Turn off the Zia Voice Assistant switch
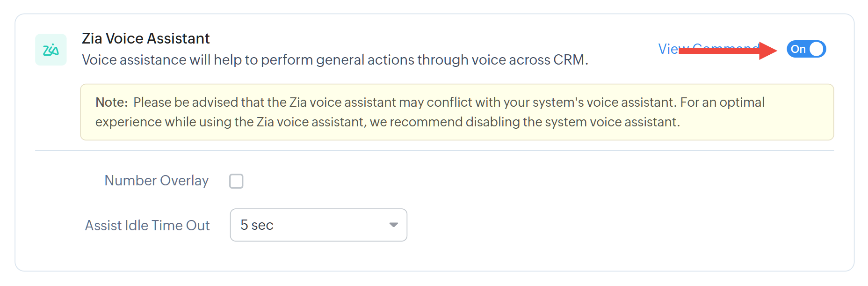 (806, 49)
